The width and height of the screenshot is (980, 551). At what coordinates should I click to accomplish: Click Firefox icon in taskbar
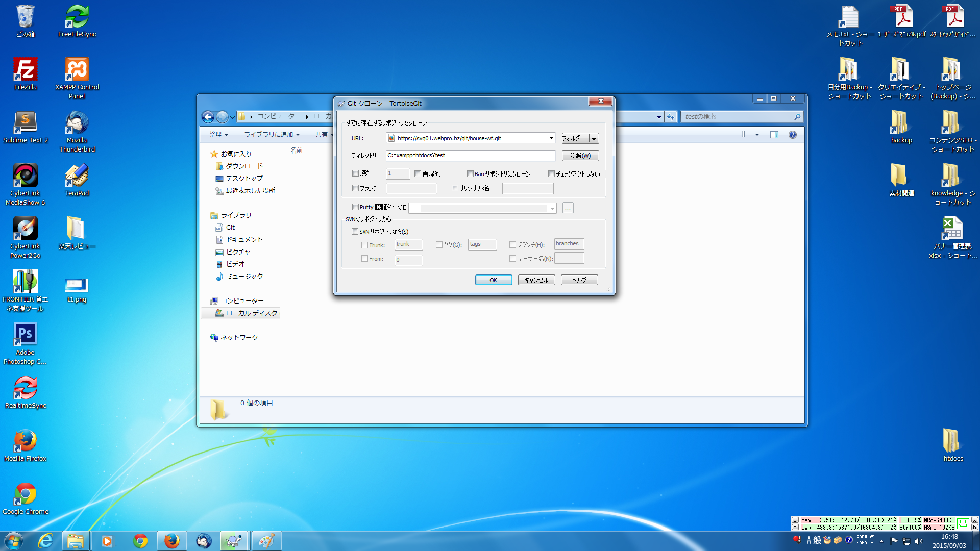coord(172,541)
